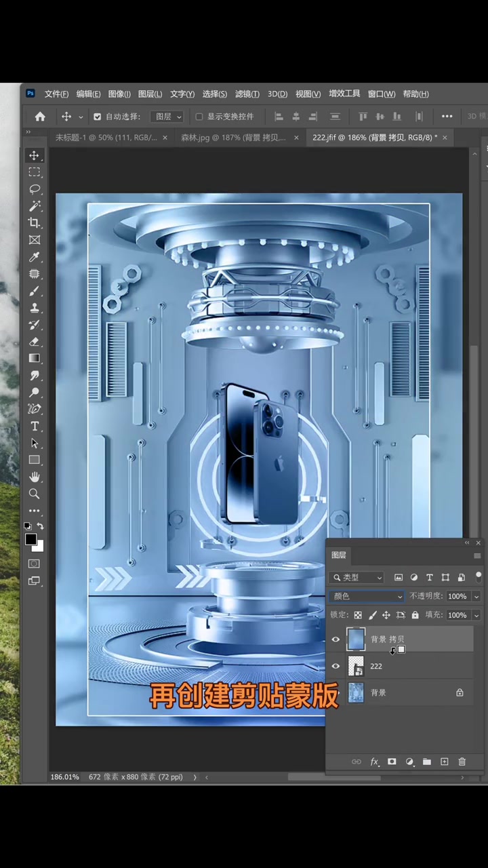Select the Zoom tool
488x868 pixels.
tap(35, 494)
